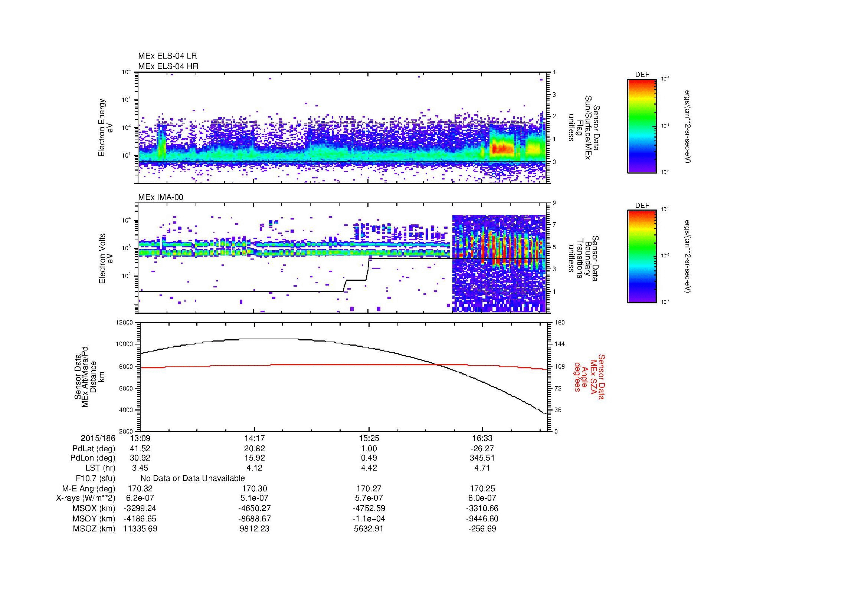
Task: Click the 'MSOZ (km)' row label
Action: click(94, 529)
